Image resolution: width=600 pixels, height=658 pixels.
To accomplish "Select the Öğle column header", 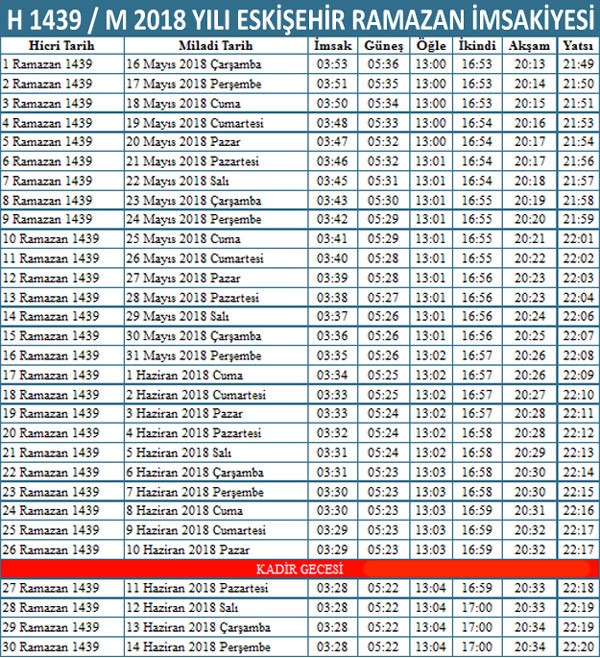I will (430, 46).
